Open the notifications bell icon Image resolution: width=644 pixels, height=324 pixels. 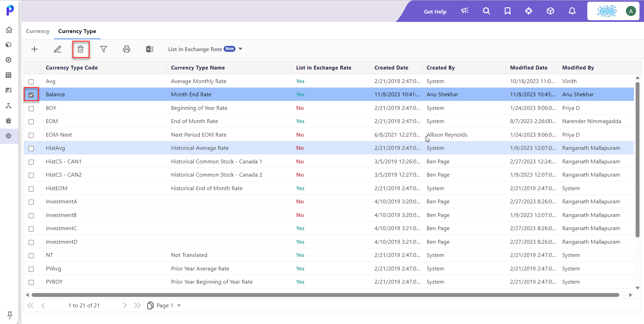pos(572,11)
